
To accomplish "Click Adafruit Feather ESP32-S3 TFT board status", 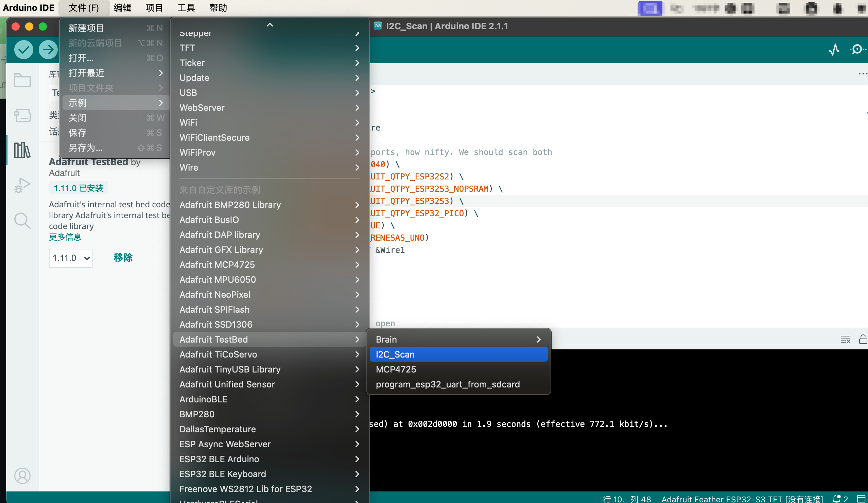I will [742, 499].
